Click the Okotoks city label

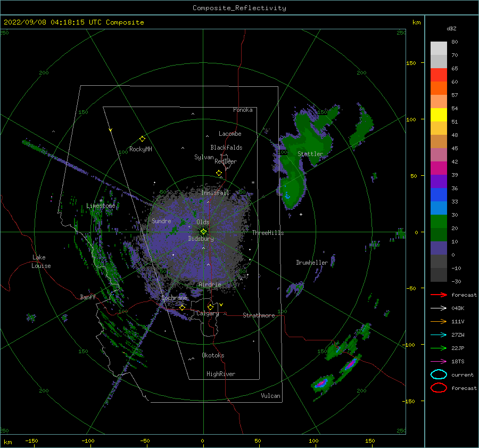(213, 355)
